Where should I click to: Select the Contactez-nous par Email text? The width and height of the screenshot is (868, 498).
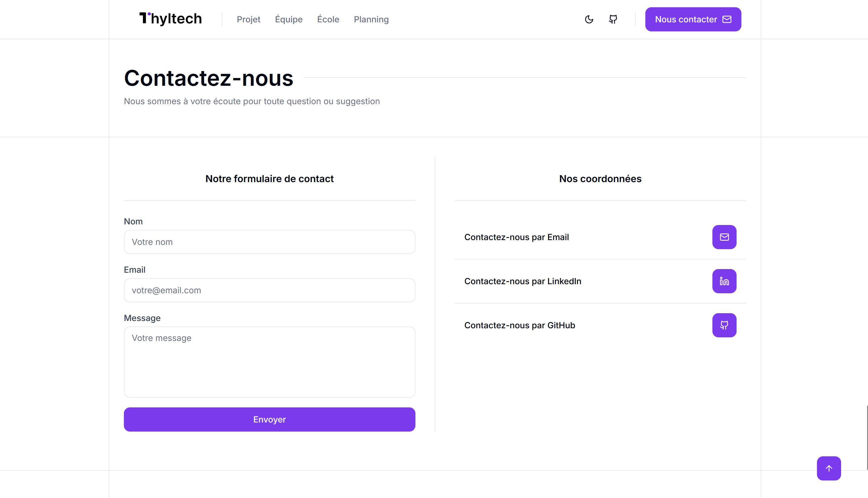coord(516,237)
